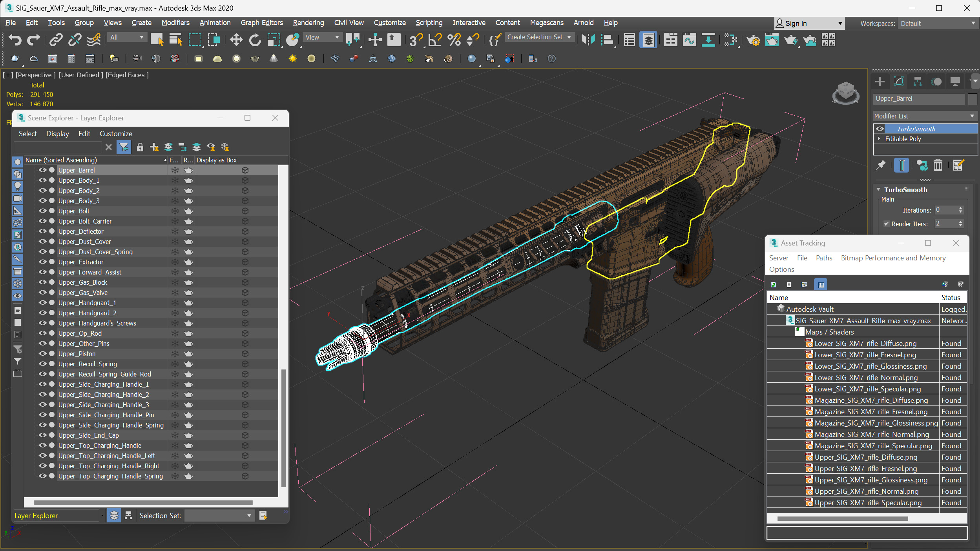
Task: Click the Status column header in Asset Tracking
Action: point(953,297)
